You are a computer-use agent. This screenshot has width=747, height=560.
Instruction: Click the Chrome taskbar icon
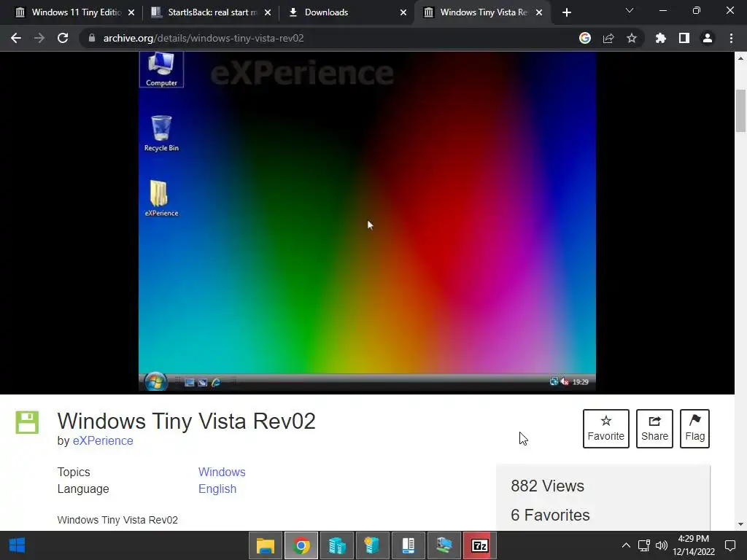(301, 545)
